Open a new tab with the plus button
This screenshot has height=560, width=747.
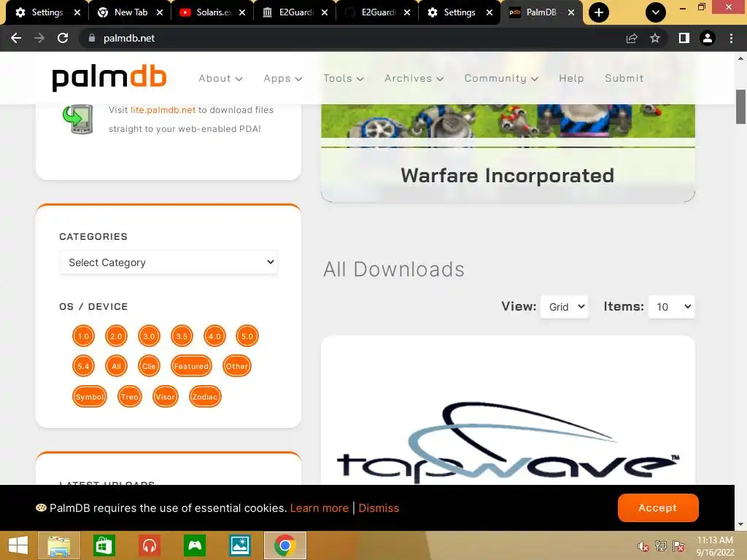tap(599, 12)
